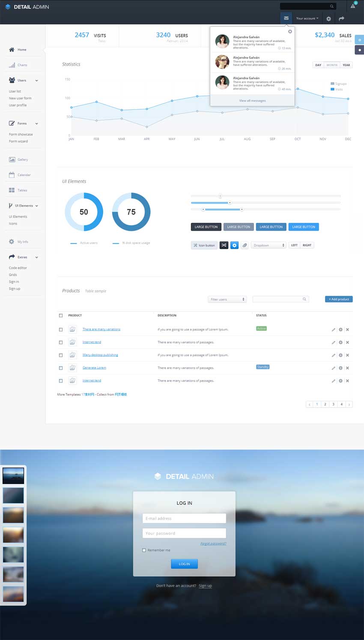Click the paperclip attachment icon button
This screenshot has height=640, width=364.
pyautogui.click(x=245, y=245)
